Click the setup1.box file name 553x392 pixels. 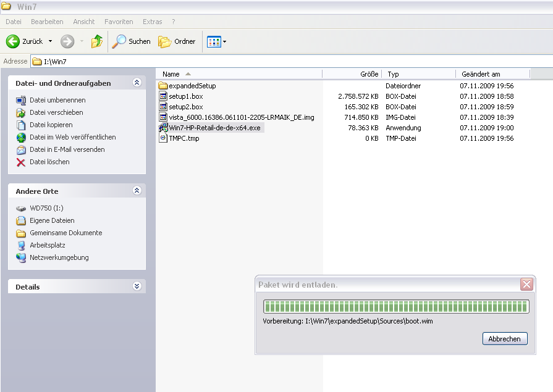[186, 96]
